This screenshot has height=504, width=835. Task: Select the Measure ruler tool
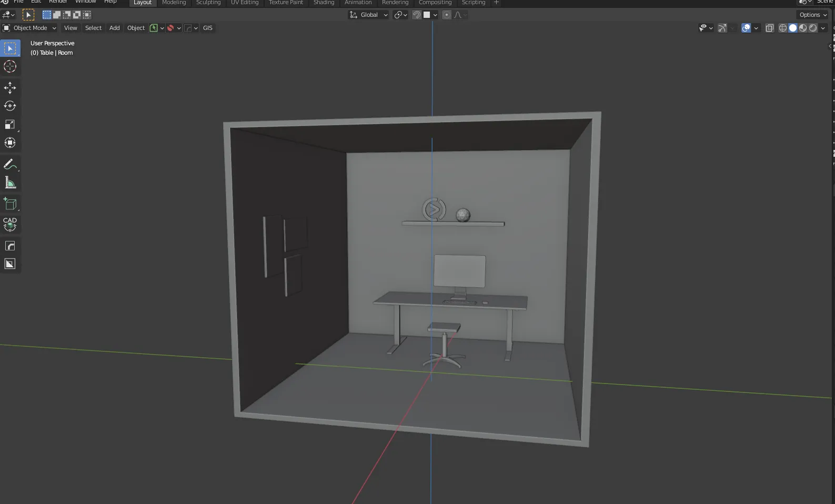pos(10,183)
